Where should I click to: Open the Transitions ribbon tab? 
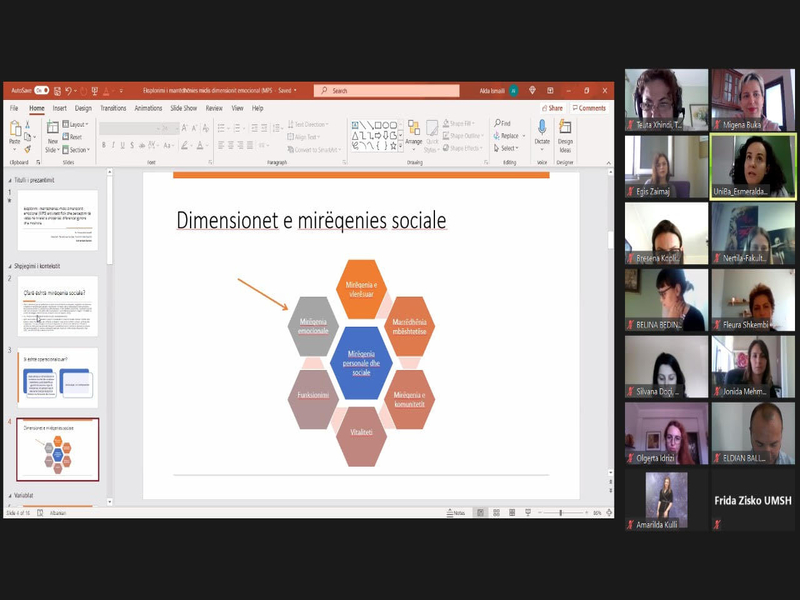113,108
